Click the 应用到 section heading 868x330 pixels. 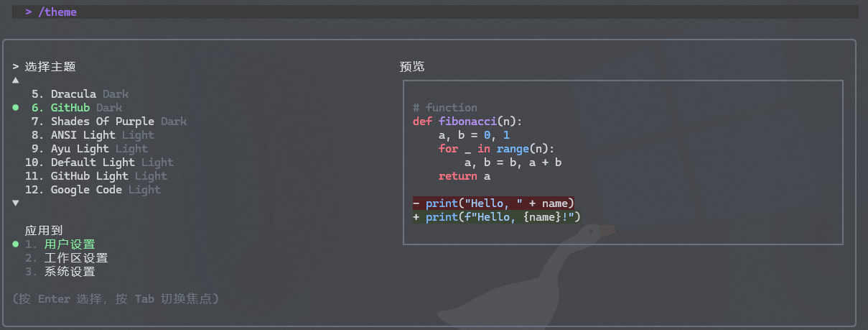point(44,231)
